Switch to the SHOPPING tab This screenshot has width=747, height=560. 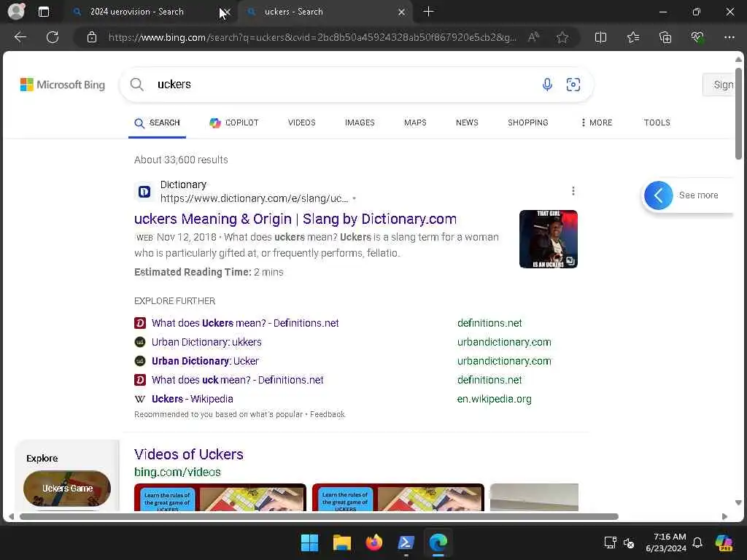(x=528, y=122)
